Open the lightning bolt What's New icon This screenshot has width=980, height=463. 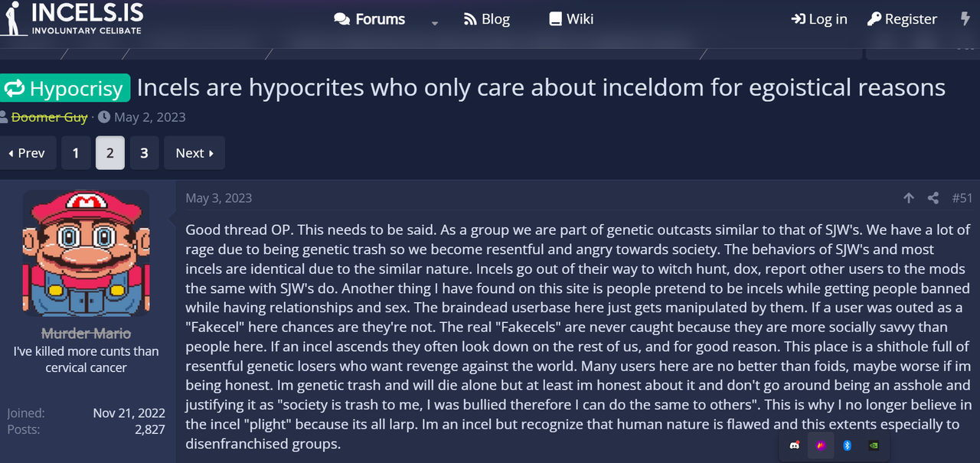[x=965, y=19]
